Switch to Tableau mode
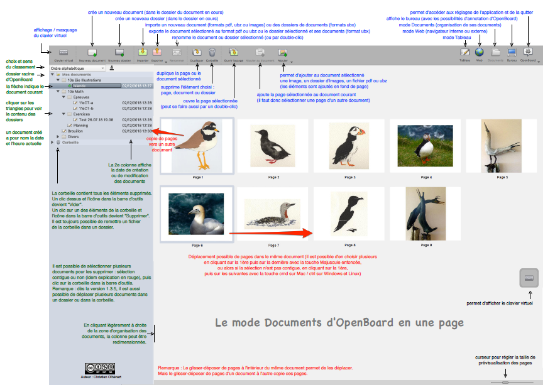Image resolution: width=555 pixels, height=392 pixels. 465,52
